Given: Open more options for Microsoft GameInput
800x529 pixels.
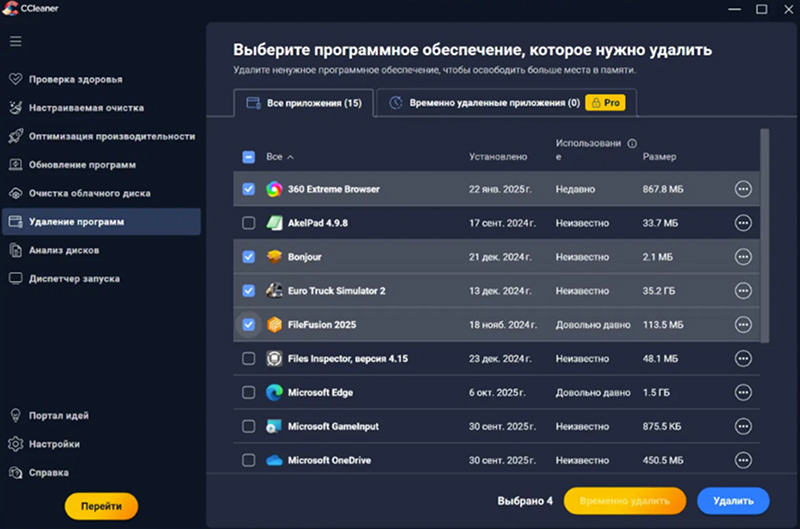Looking at the screenshot, I should click(x=743, y=426).
